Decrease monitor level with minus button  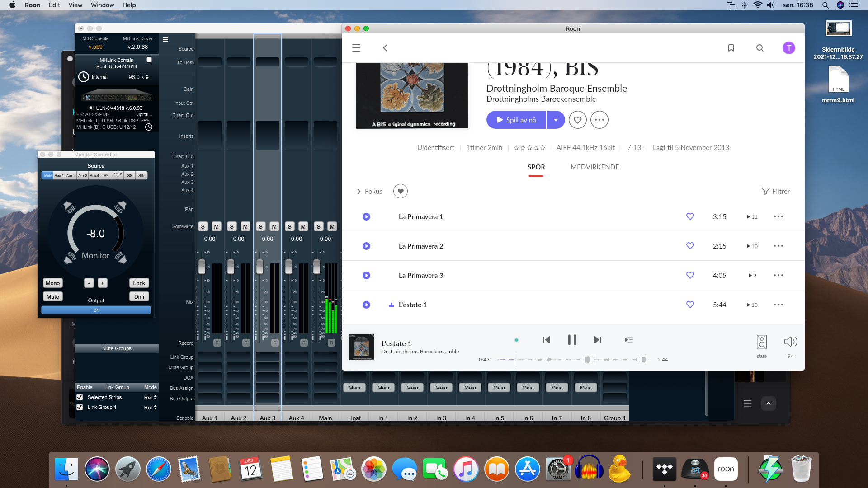(x=89, y=283)
